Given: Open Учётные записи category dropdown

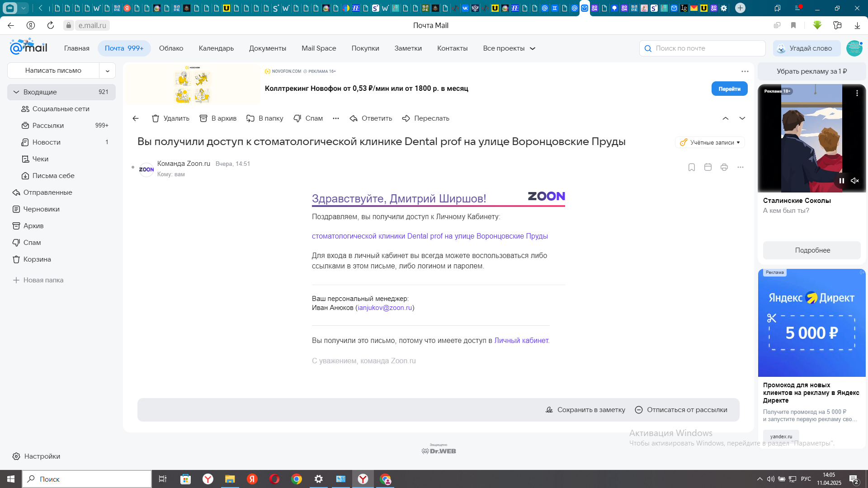Looking at the screenshot, I should click(x=710, y=142).
